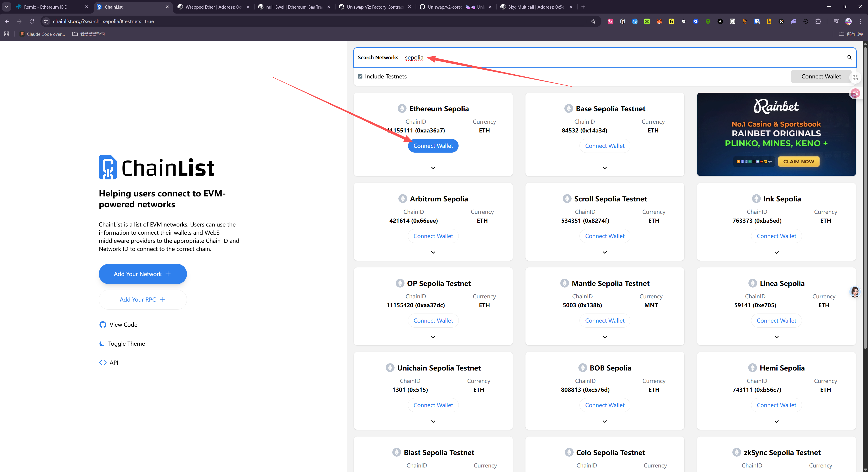The image size is (868, 472).
Task: Expand the Arbitrum Sepolia card chevron
Action: tap(433, 252)
